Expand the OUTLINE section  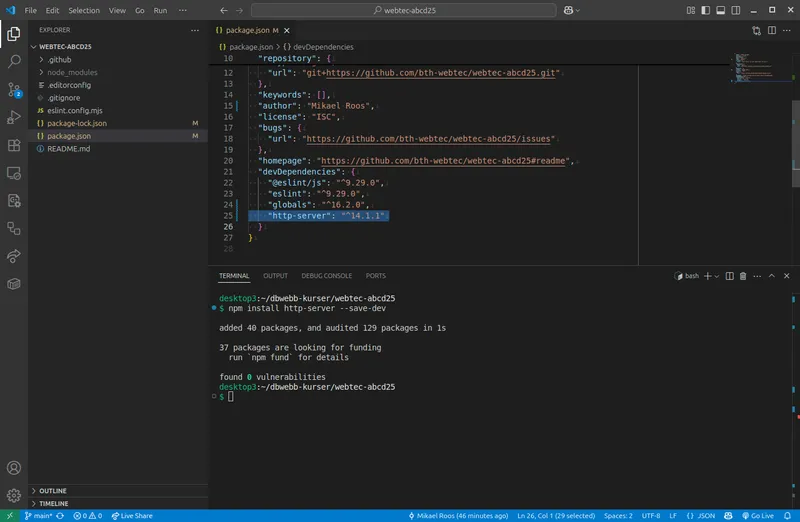(x=117, y=490)
